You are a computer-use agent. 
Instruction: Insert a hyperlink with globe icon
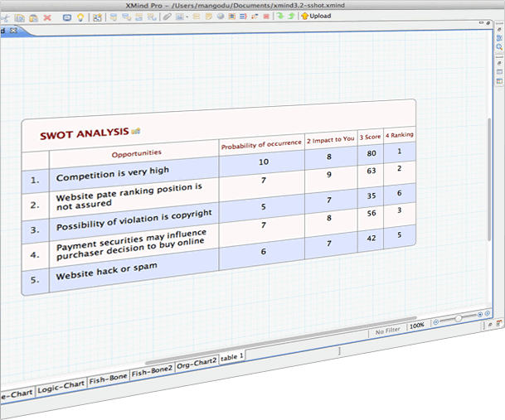click(x=221, y=17)
